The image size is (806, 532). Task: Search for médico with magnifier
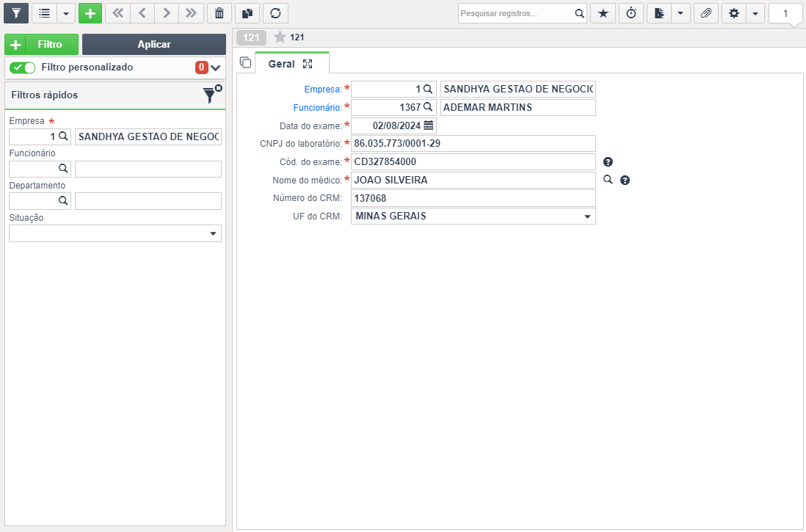coord(608,179)
